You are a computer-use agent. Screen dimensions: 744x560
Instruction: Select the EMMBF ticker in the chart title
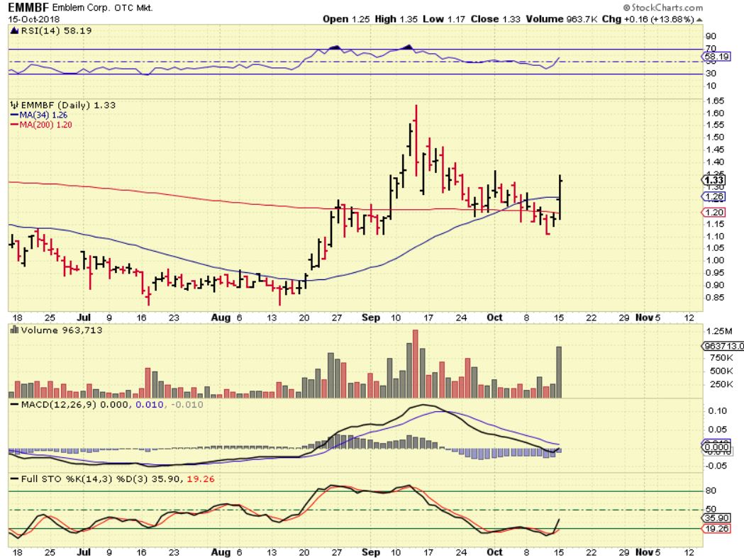click(28, 8)
